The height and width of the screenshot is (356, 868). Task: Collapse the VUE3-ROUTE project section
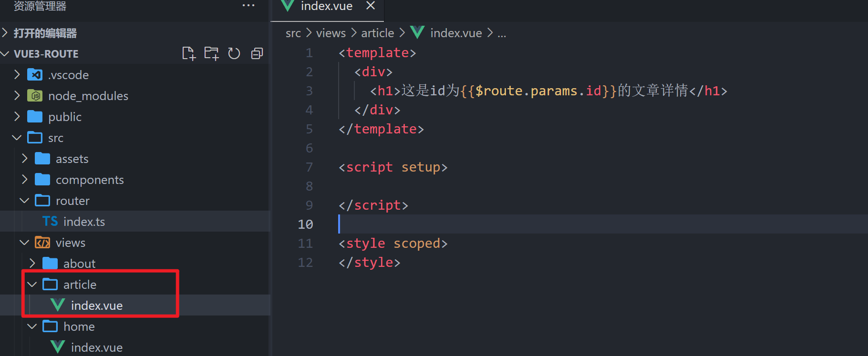pyautogui.click(x=5, y=54)
